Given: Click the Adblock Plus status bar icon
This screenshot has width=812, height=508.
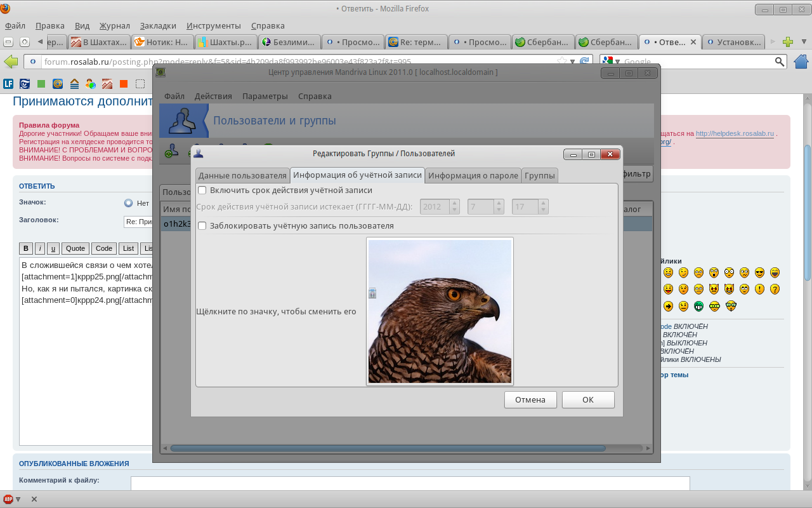Looking at the screenshot, I should click(x=8, y=499).
